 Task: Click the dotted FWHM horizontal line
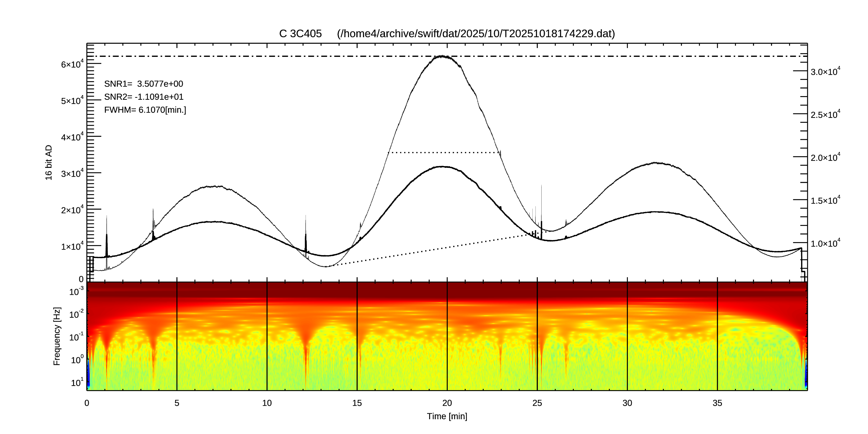pos(445,153)
